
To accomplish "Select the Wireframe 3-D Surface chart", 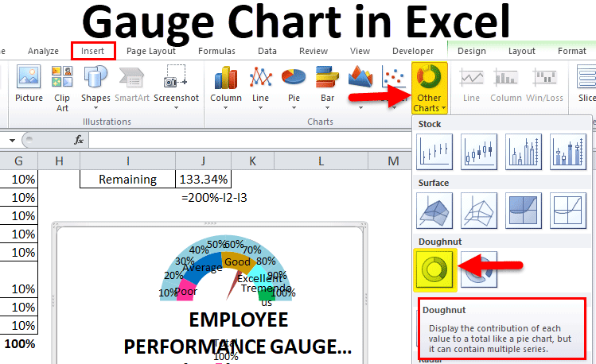I will pyautogui.click(x=479, y=211).
